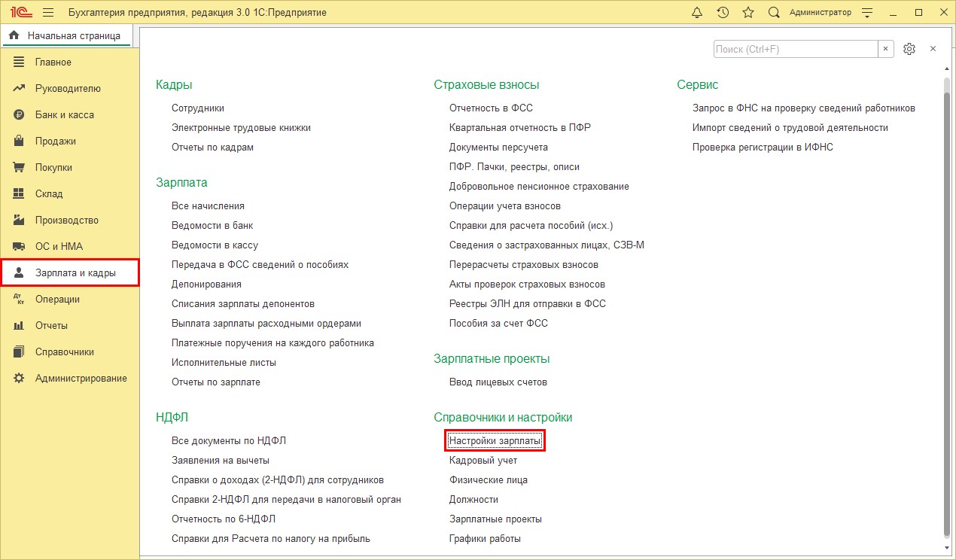Open Продажи section label
956x560 pixels.
56,142
